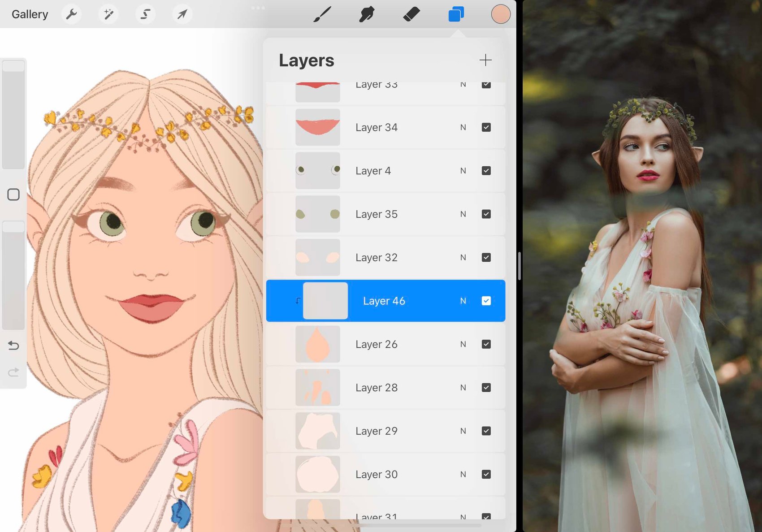Show blend mode options for Layer 28

point(463,388)
